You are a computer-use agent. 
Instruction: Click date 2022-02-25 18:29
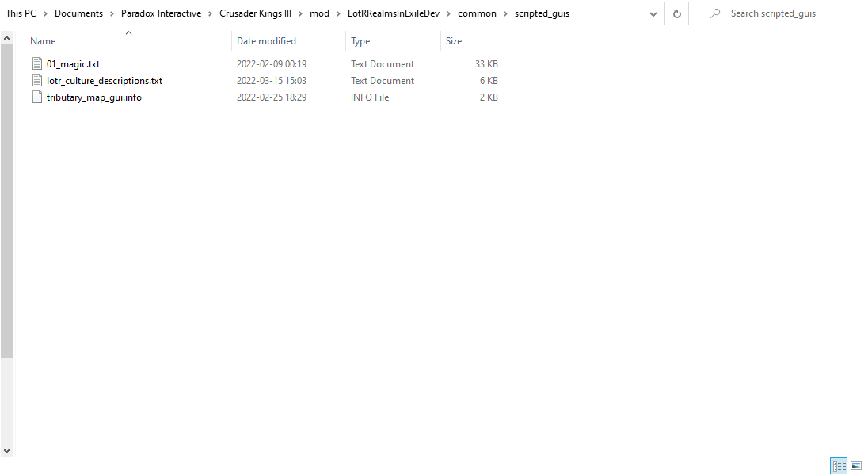[x=271, y=97]
